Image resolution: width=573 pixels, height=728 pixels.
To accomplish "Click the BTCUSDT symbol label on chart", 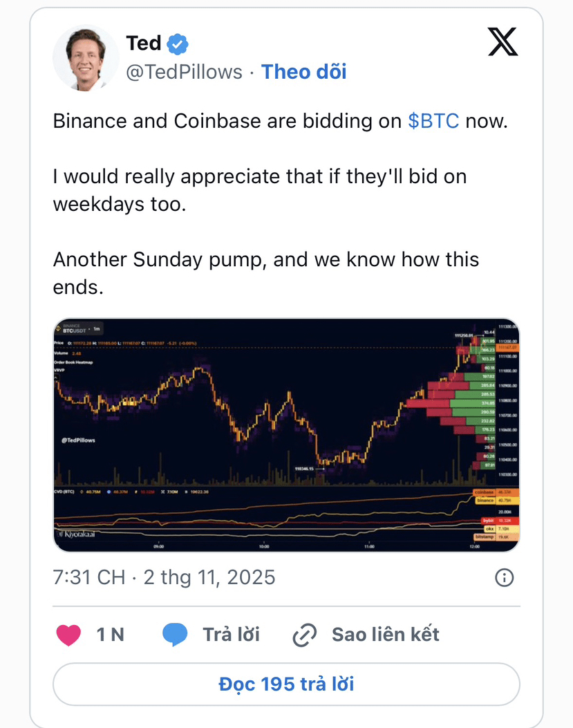I will tap(74, 330).
